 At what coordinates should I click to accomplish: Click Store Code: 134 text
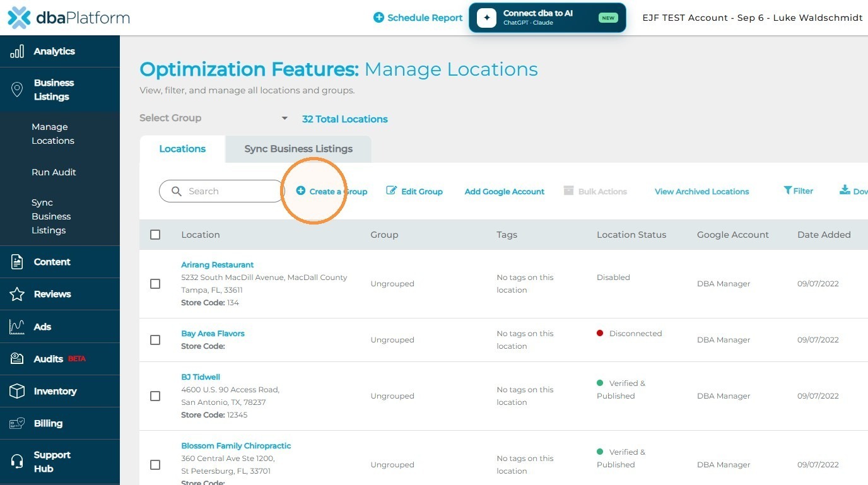(x=210, y=303)
